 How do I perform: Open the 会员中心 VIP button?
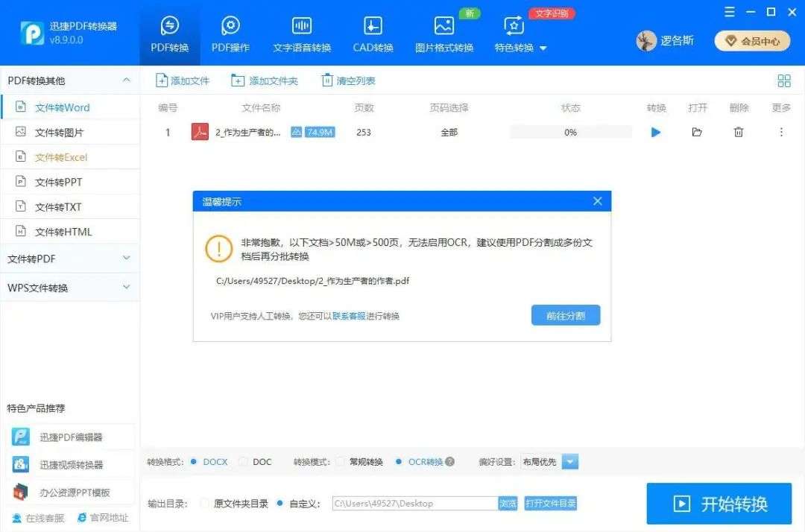pos(752,41)
